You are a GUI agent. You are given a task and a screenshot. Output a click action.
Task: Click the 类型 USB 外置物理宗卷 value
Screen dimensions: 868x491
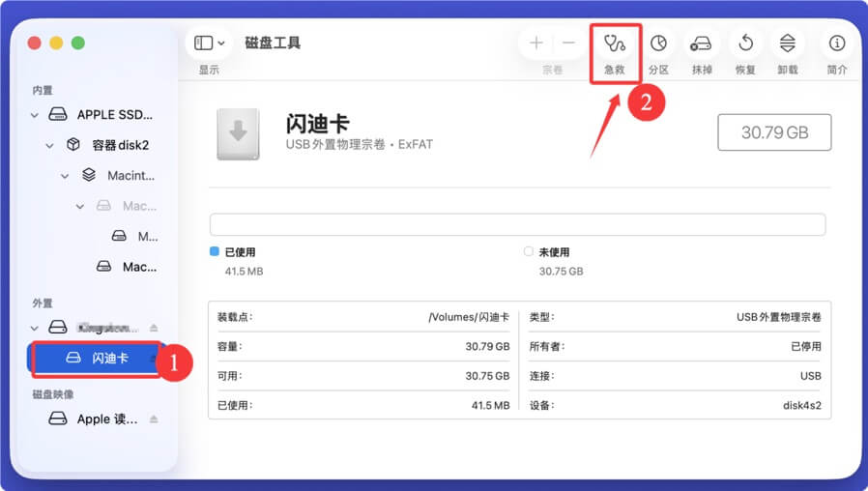coord(779,317)
